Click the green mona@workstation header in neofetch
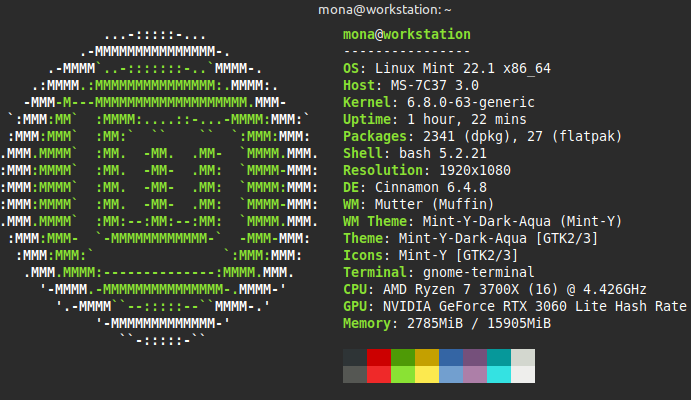The image size is (691, 400). [407, 34]
